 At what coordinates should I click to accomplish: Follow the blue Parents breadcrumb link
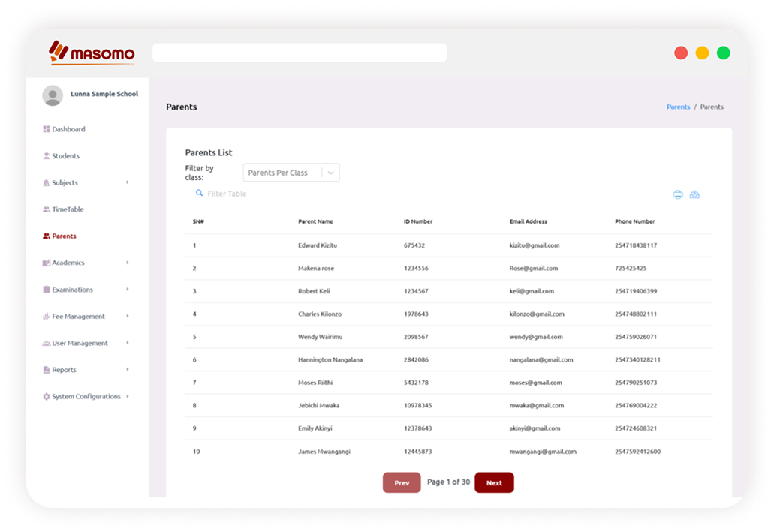678,107
